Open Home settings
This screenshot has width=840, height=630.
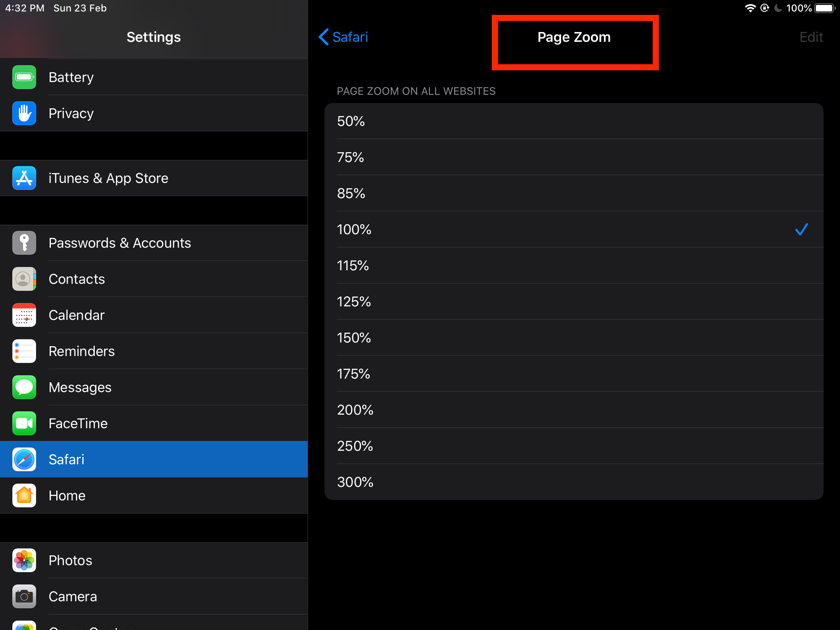[x=154, y=495]
